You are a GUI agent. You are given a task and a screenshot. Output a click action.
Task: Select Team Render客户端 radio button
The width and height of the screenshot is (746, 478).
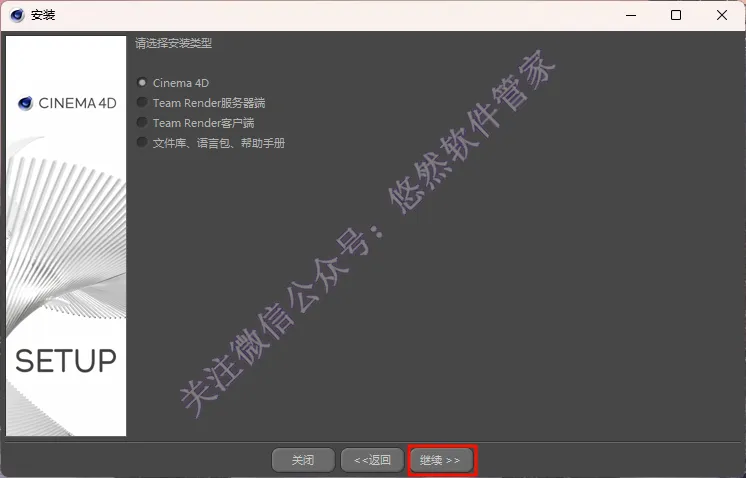coord(142,123)
